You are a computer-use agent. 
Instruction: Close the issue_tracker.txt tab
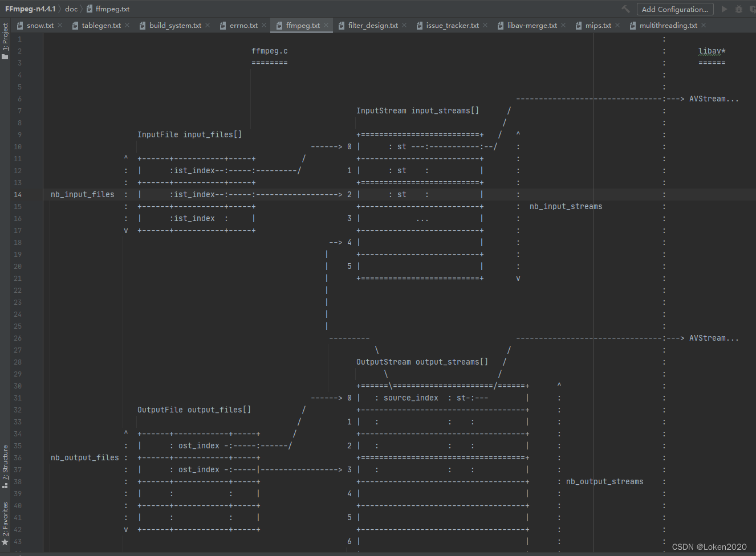pyautogui.click(x=485, y=25)
